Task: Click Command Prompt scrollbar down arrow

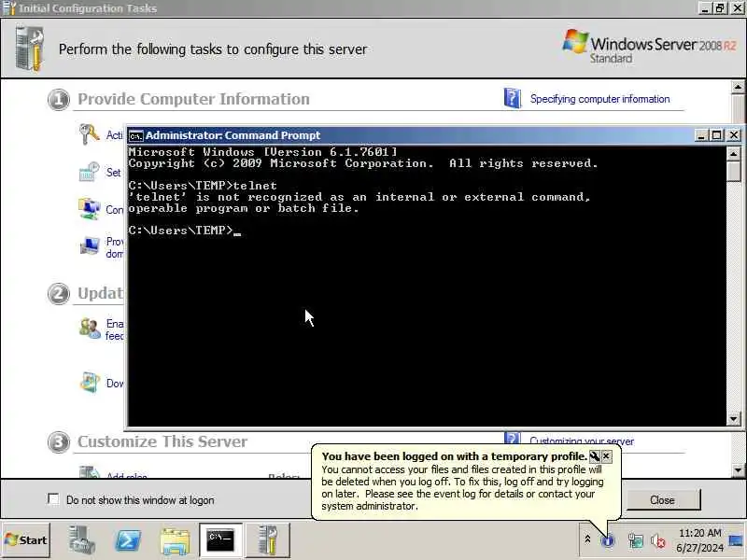Action: (x=734, y=419)
